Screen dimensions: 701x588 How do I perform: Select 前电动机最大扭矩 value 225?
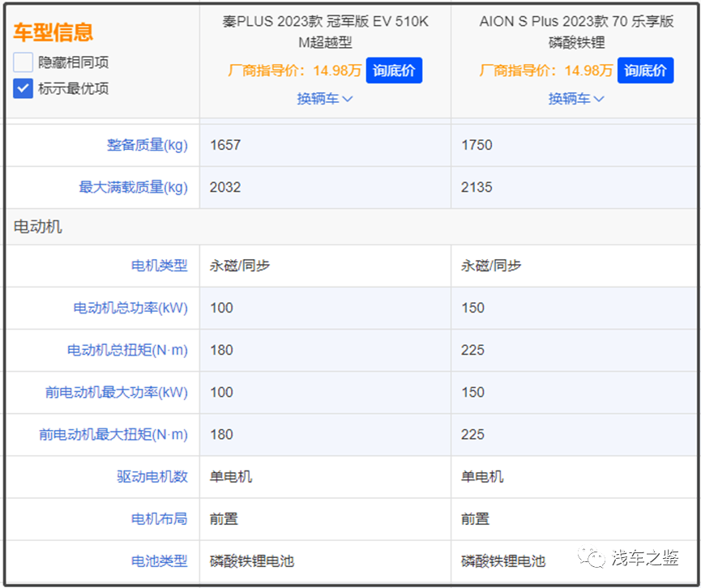coord(473,434)
